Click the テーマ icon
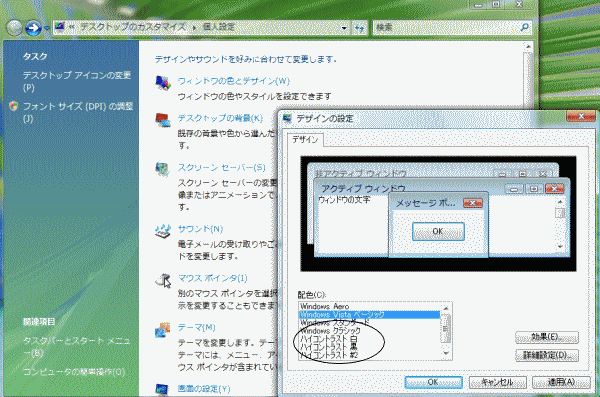The image size is (600, 397). tap(163, 329)
